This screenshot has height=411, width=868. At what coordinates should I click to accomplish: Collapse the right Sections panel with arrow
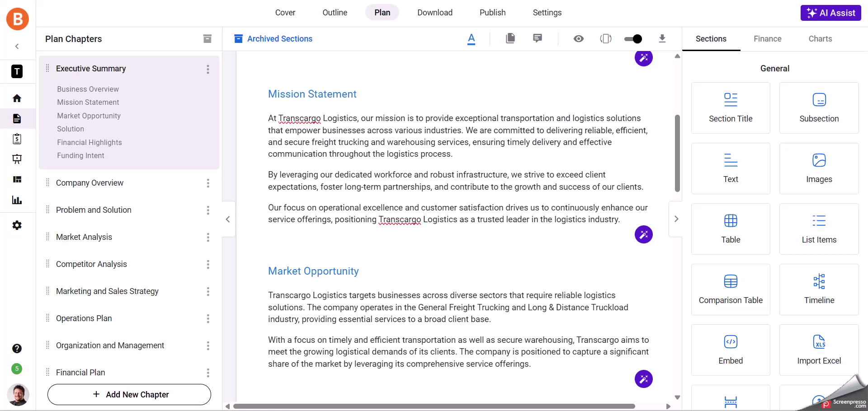coord(676,219)
